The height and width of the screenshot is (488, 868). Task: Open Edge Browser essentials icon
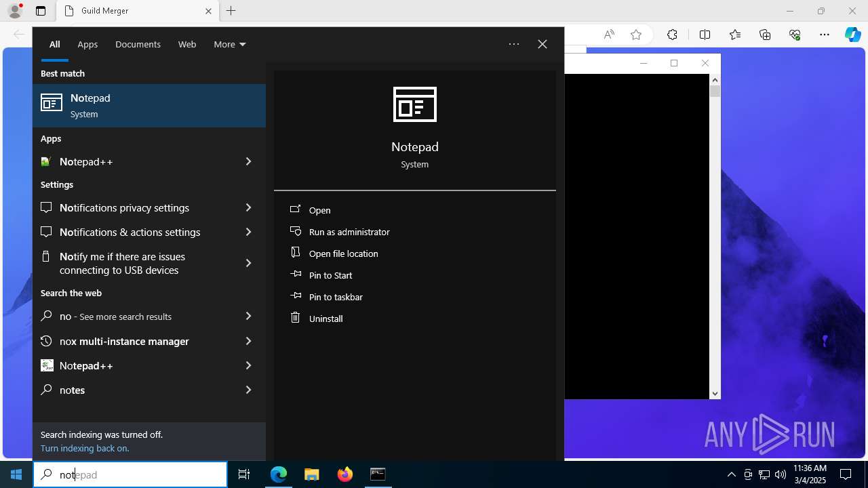click(x=795, y=35)
